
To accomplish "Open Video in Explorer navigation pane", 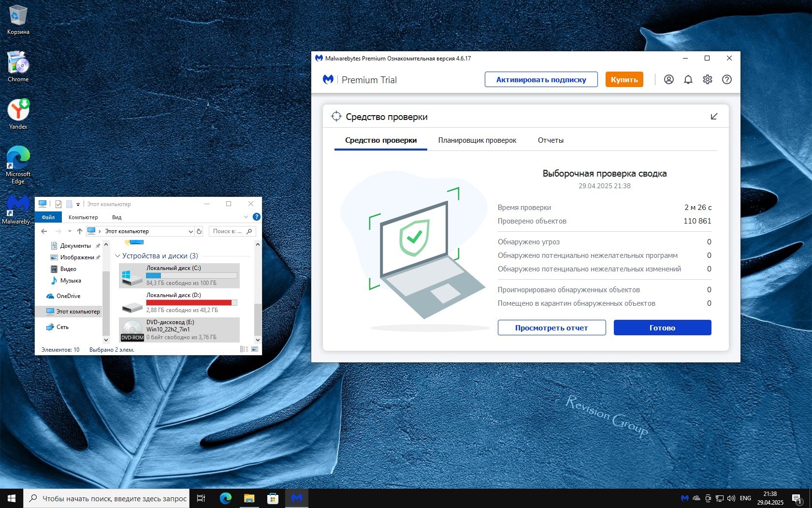I will coord(63,269).
